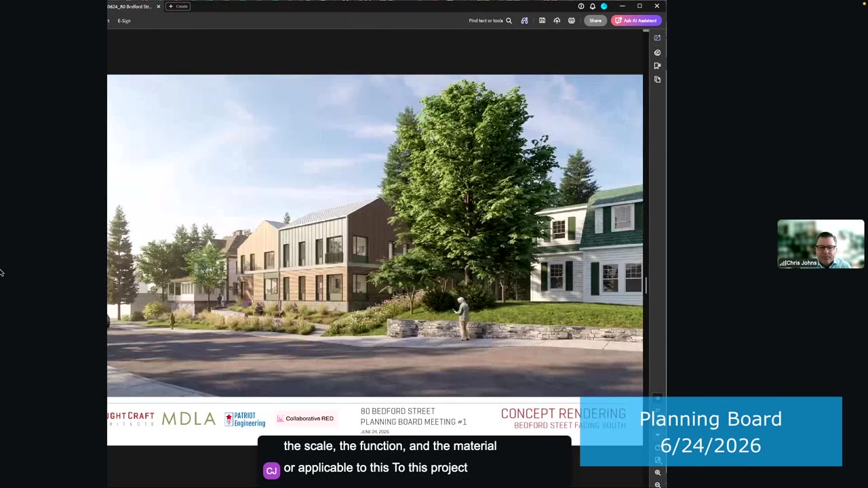Zoom out with the minus magnifier

point(657,484)
